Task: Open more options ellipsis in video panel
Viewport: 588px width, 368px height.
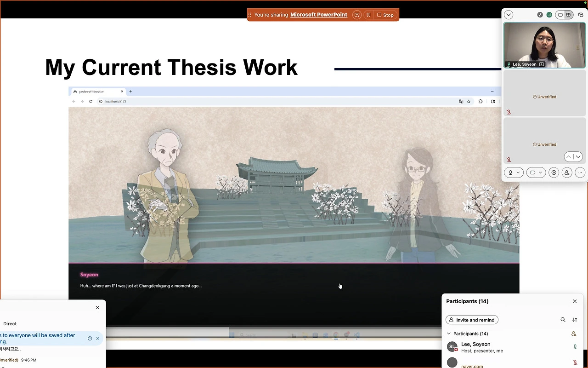Action: pyautogui.click(x=580, y=172)
